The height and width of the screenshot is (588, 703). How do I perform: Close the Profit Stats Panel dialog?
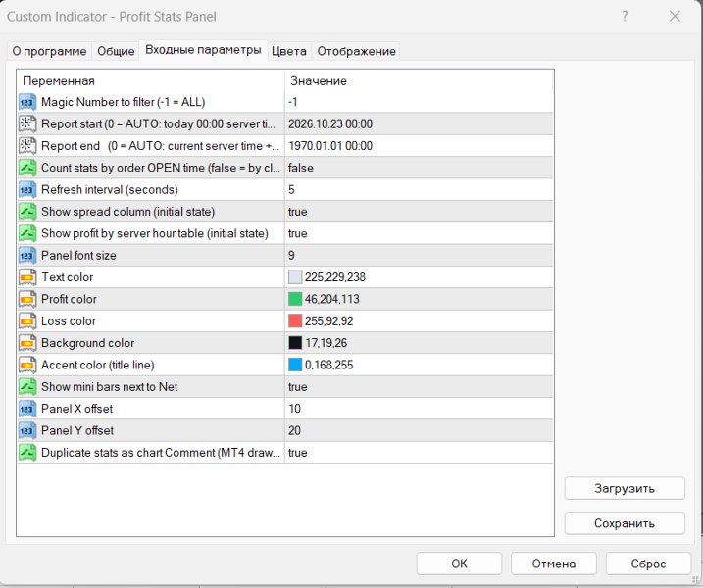pos(675,17)
